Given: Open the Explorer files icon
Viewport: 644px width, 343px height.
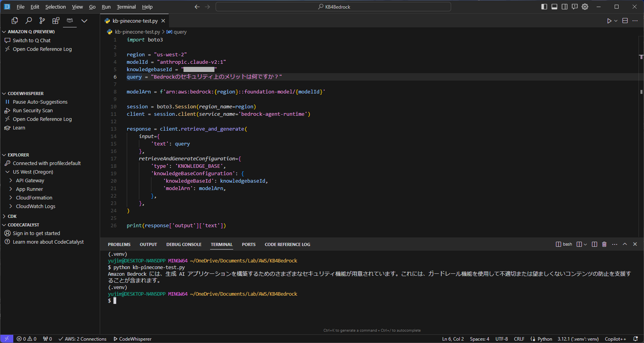Looking at the screenshot, I should tap(15, 21).
